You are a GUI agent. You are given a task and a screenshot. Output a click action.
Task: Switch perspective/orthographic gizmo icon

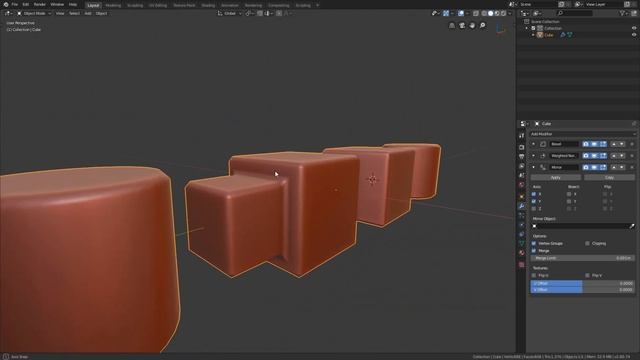(452, 26)
